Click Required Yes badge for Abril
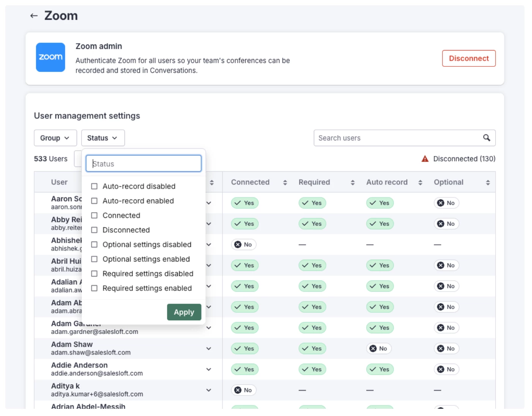Screen dimensions: 532x416 tap(312, 265)
